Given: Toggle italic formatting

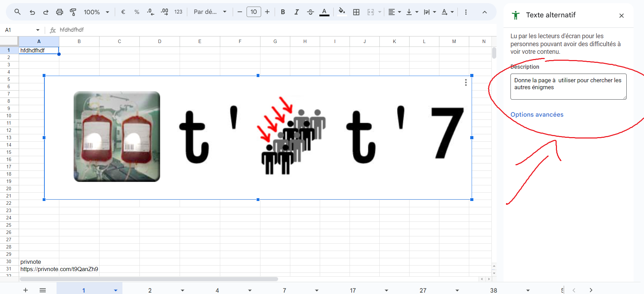Looking at the screenshot, I should click(297, 12).
